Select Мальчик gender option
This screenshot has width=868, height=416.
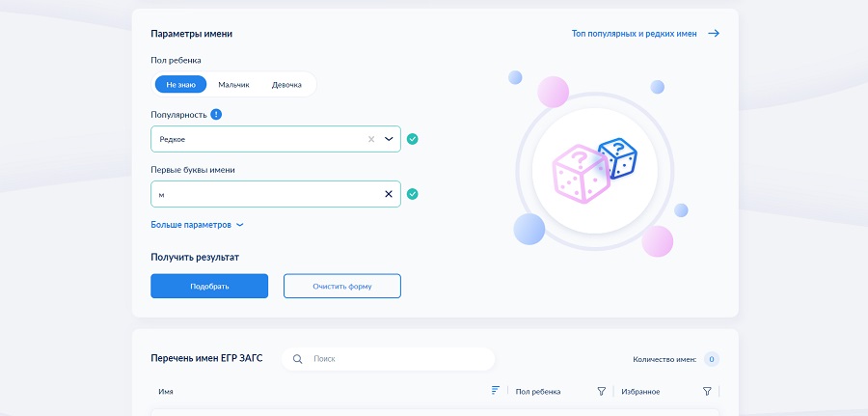233,85
